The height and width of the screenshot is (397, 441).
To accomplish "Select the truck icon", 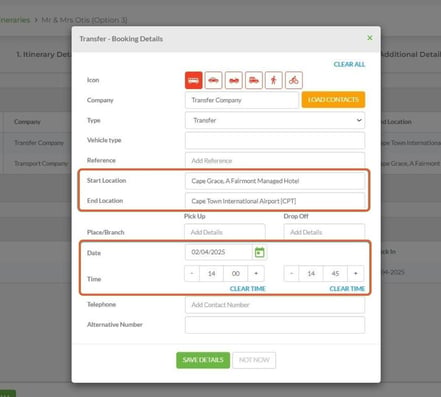I will click(254, 80).
